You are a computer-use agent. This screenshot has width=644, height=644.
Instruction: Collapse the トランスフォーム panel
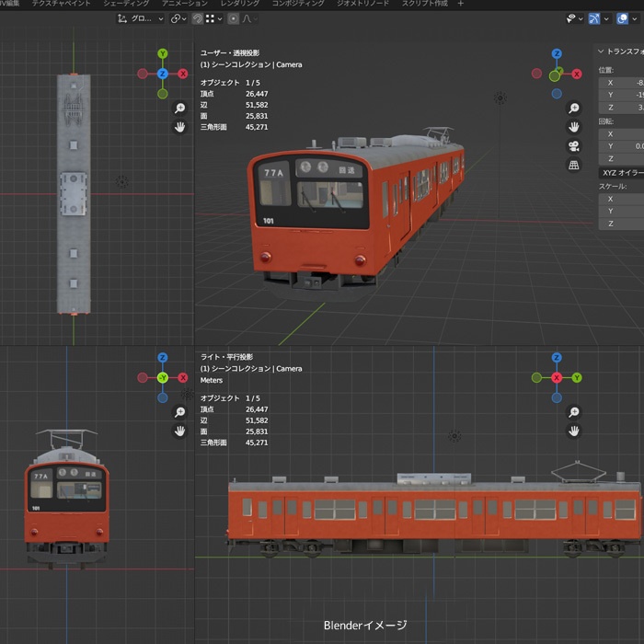[601, 52]
